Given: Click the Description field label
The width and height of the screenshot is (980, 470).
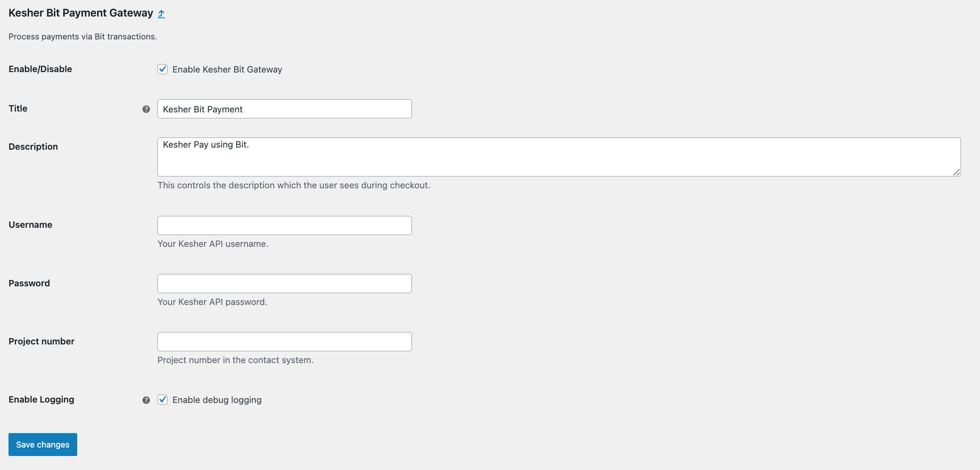Looking at the screenshot, I should coord(33,147).
